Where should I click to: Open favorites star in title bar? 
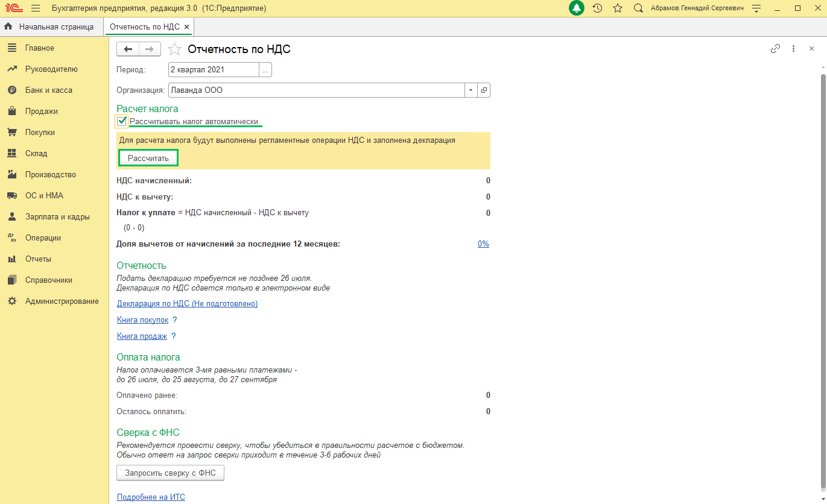pyautogui.click(x=618, y=8)
